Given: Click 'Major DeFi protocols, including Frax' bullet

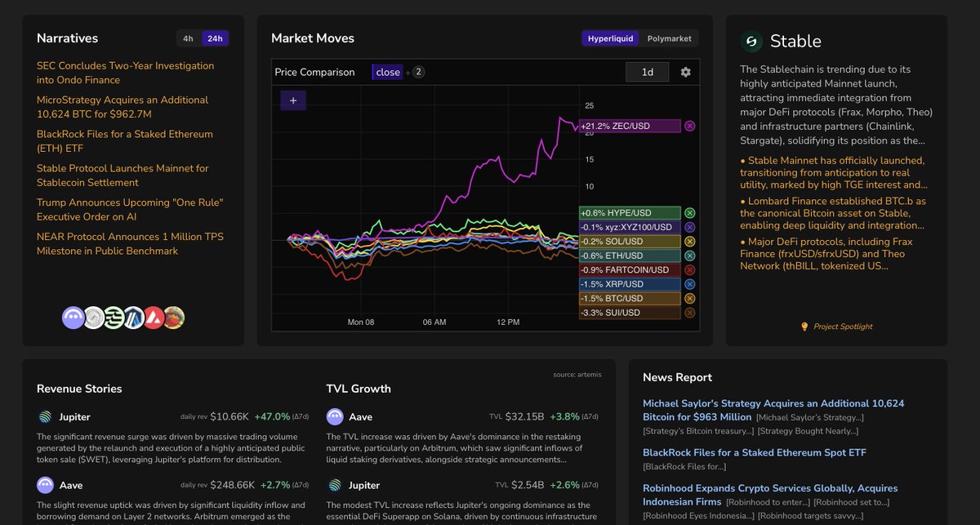Looking at the screenshot, I should [827, 254].
